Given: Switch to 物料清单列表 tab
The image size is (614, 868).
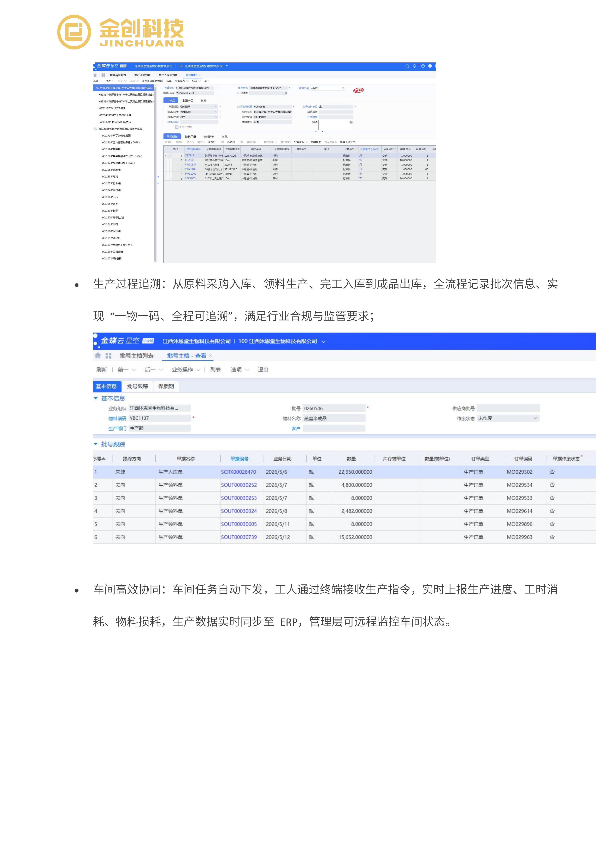Looking at the screenshot, I should pos(118,75).
